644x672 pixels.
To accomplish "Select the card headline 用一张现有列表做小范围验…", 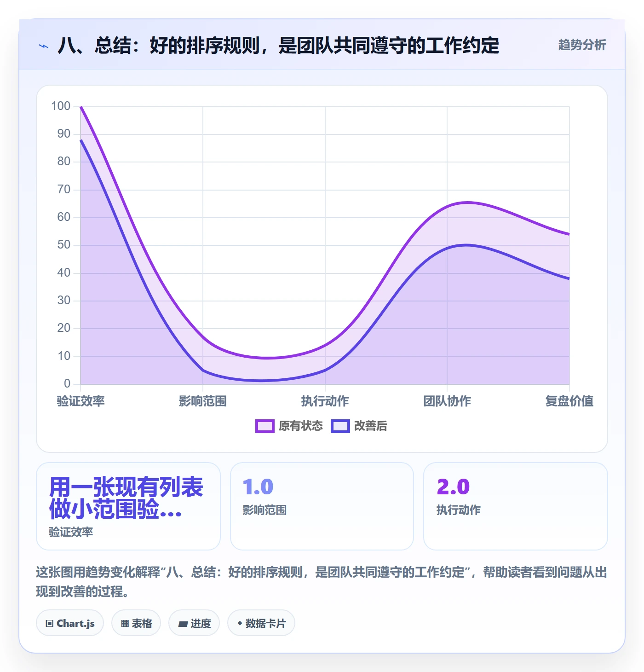I will (x=126, y=498).
